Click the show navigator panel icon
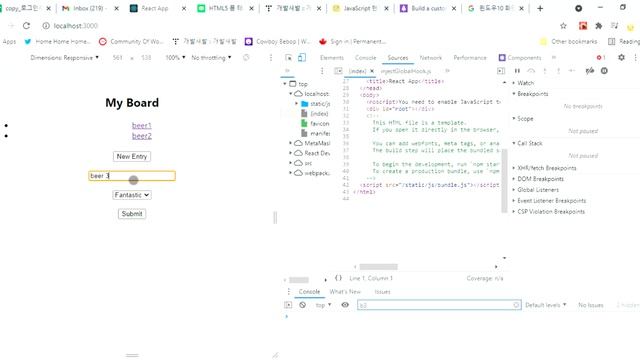640x360 pixels. 338,71
